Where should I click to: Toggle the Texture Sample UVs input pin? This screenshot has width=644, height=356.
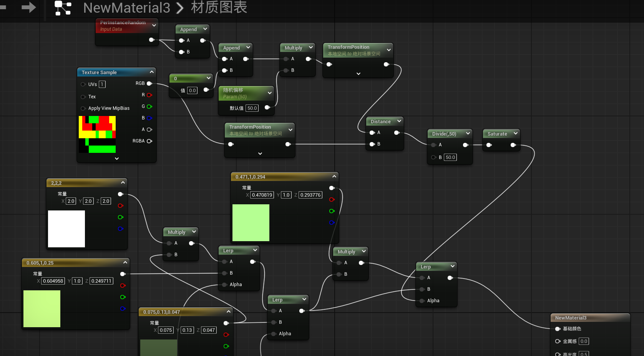click(x=83, y=84)
